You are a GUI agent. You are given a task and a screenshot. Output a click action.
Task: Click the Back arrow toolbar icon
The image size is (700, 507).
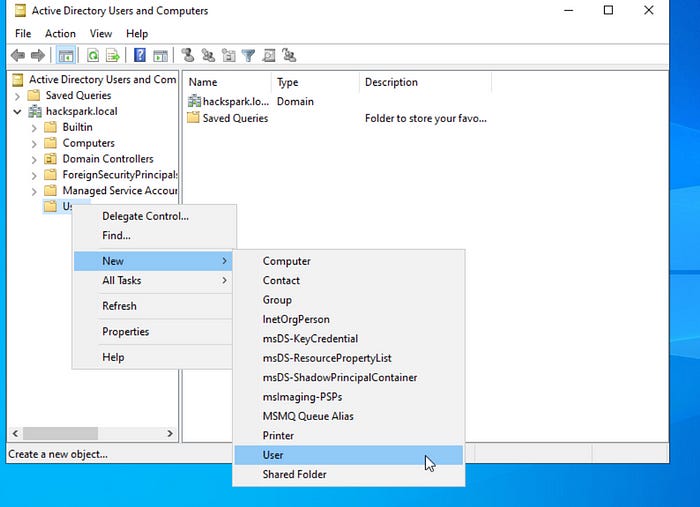point(18,56)
